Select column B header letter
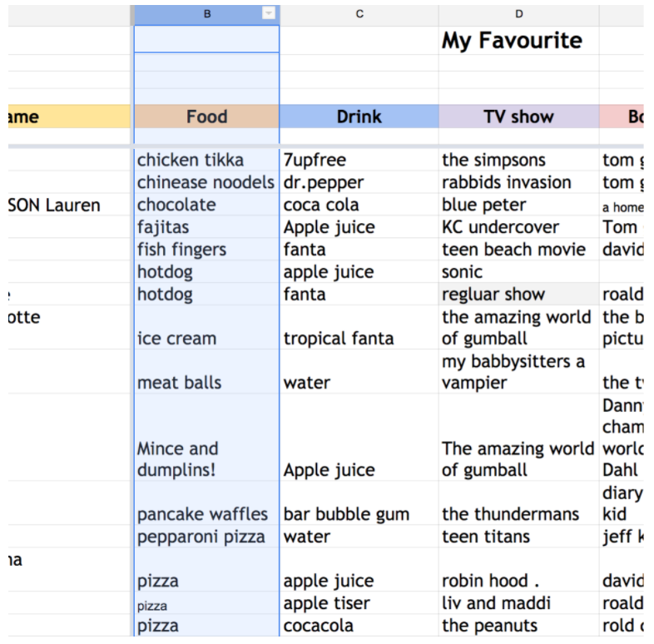Viewport: 654px width, 644px height. [x=207, y=14]
